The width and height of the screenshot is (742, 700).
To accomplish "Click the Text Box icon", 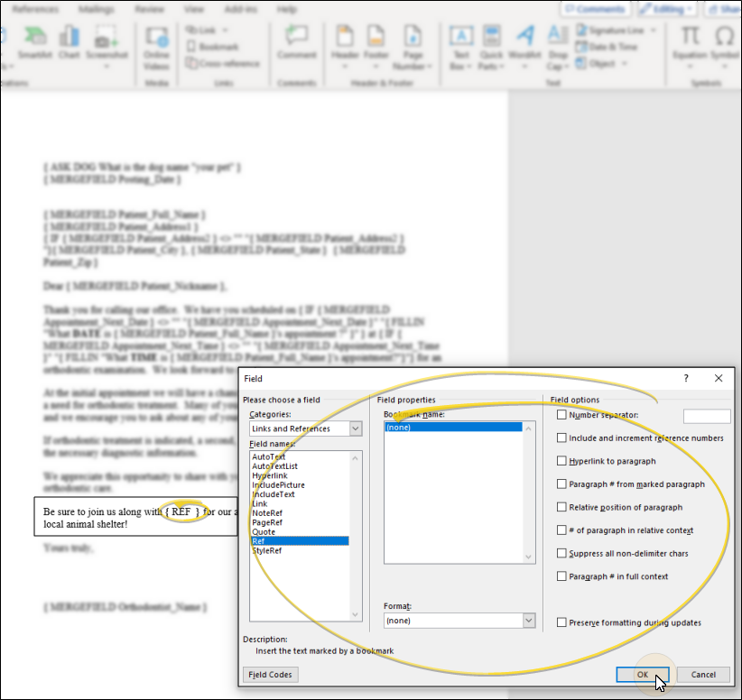I will (460, 38).
